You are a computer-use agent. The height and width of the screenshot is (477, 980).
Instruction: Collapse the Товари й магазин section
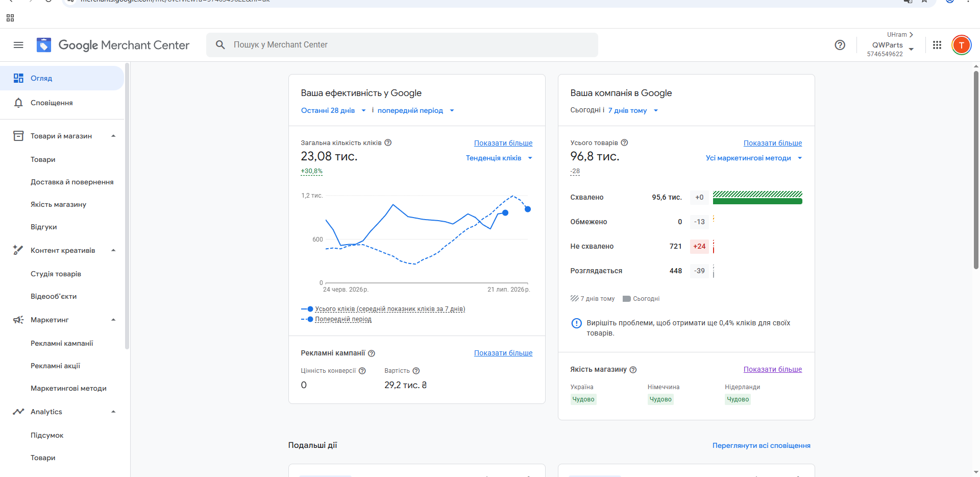point(113,136)
